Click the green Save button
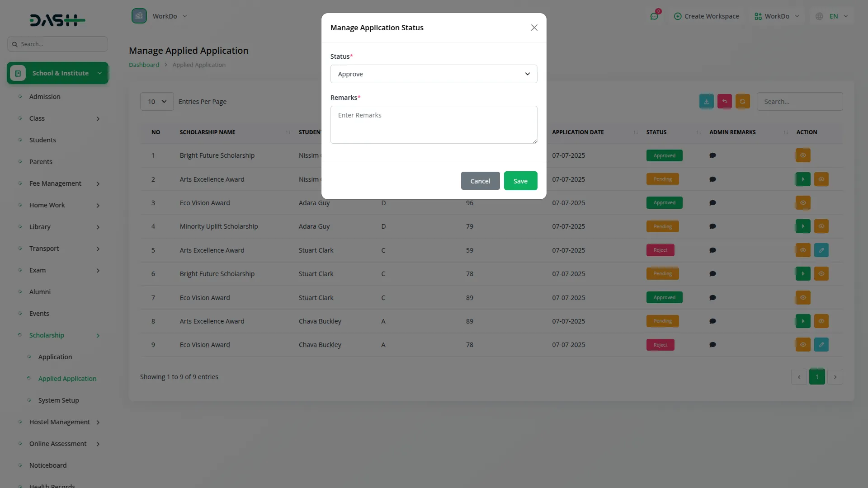This screenshot has height=488, width=868. click(x=520, y=181)
